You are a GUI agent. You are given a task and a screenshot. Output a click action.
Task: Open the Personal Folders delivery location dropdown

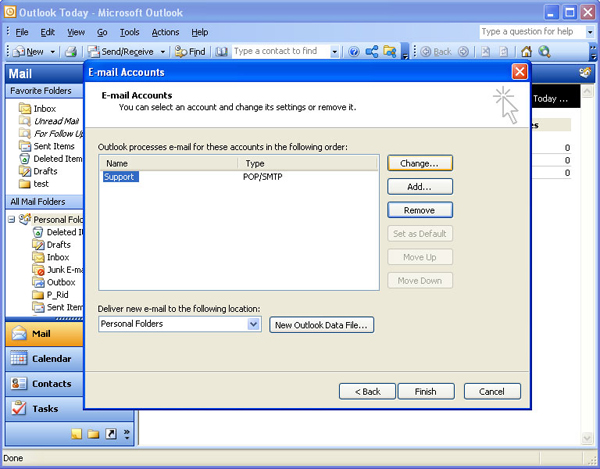[253, 324]
